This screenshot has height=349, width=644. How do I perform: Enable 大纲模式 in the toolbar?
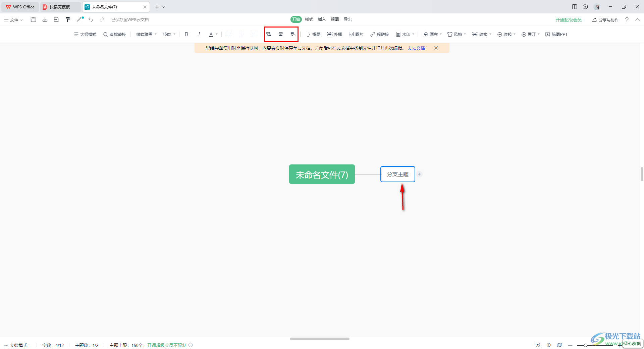(x=85, y=34)
